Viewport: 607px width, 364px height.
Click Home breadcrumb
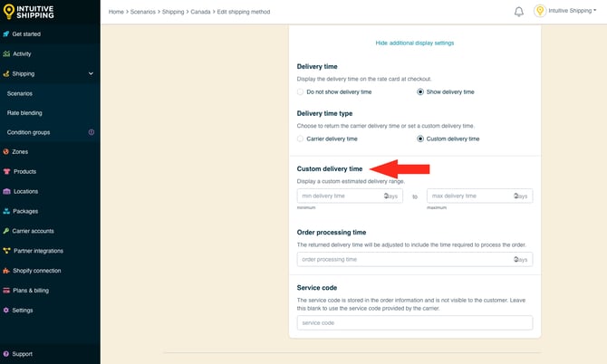116,12
